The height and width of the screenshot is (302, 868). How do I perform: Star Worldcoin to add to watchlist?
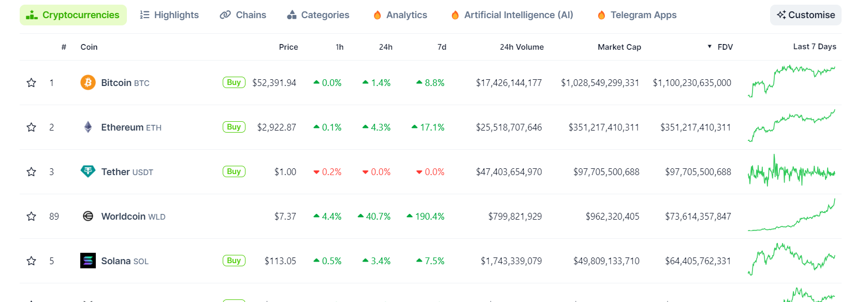[32, 217]
